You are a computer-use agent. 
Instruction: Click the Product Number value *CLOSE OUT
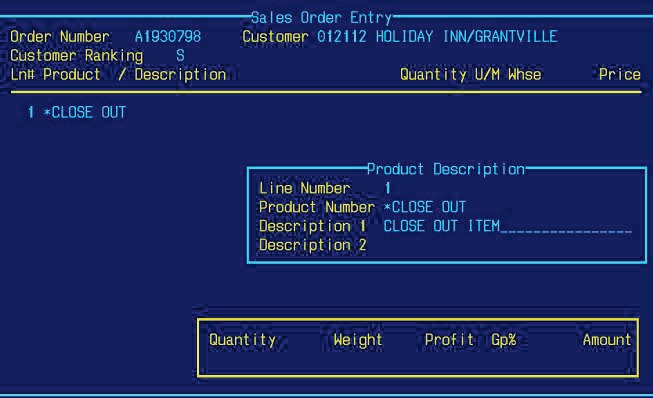click(x=424, y=207)
